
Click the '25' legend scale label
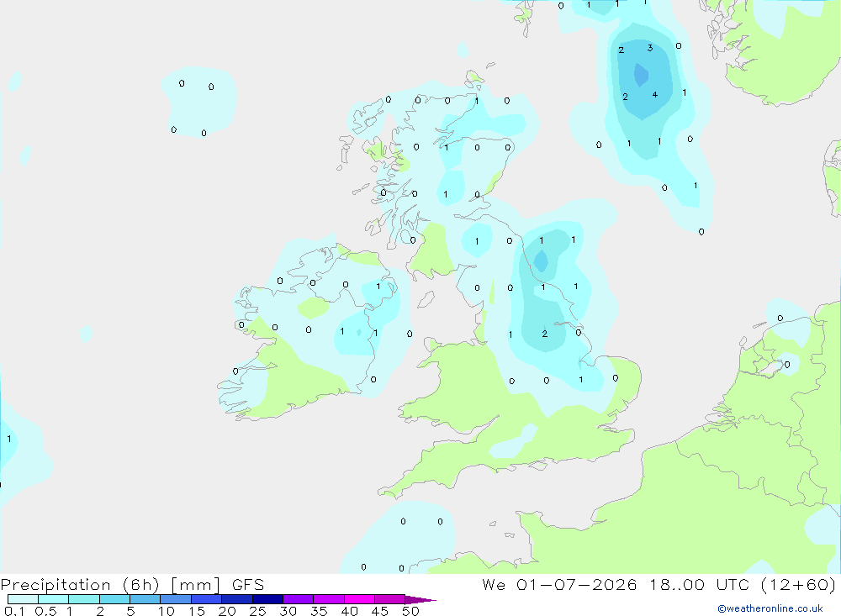tap(257, 611)
